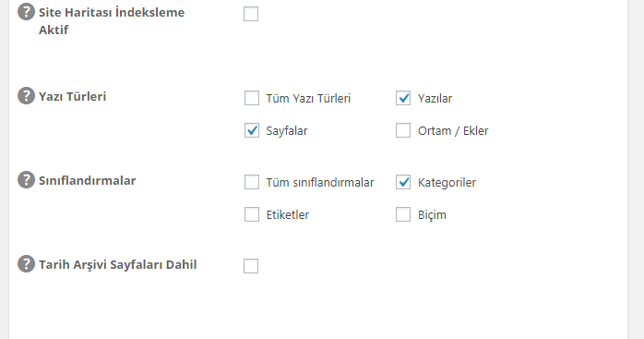The height and width of the screenshot is (339, 644).
Task: Enable Site Haritası İndeksleme Aktif checkbox
Action: click(251, 14)
